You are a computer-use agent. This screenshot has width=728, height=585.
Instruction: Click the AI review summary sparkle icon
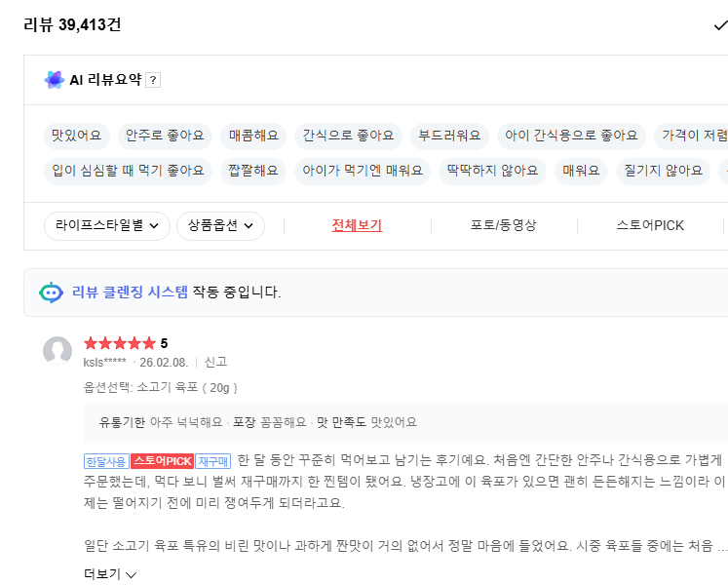[54, 80]
